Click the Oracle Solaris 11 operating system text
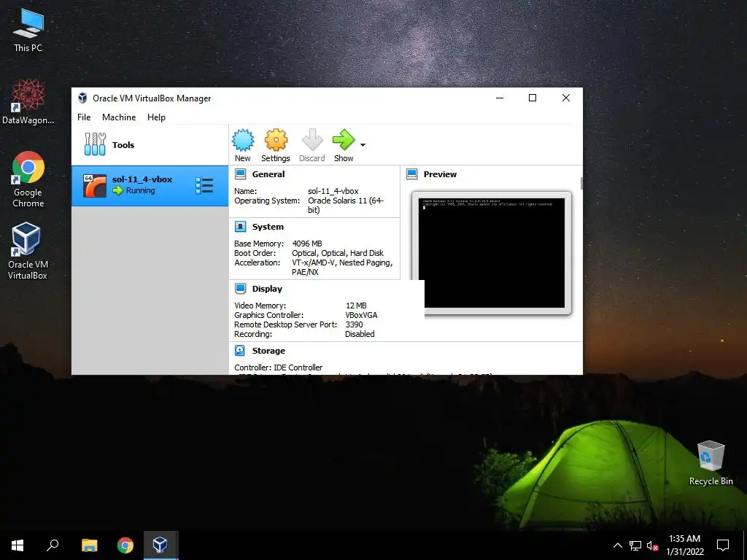This screenshot has height=560, width=747. [345, 205]
